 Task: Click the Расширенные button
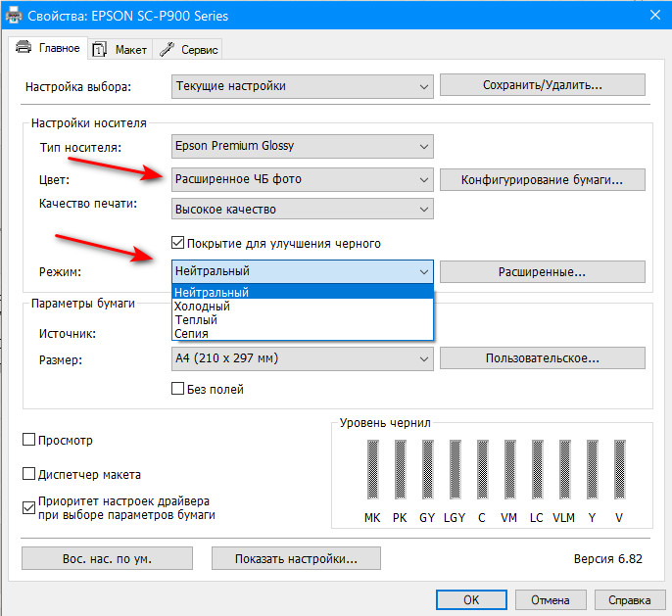[x=542, y=272]
